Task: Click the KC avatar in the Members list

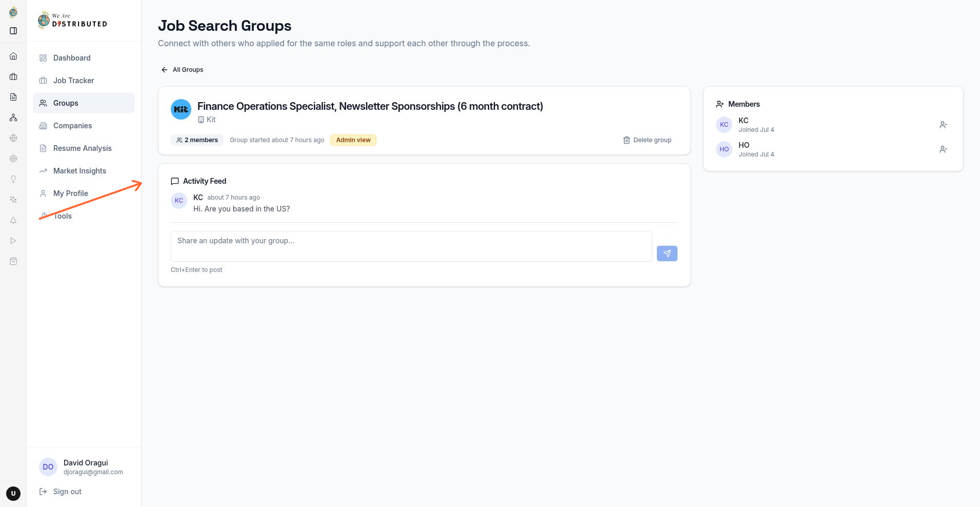Action: click(724, 125)
